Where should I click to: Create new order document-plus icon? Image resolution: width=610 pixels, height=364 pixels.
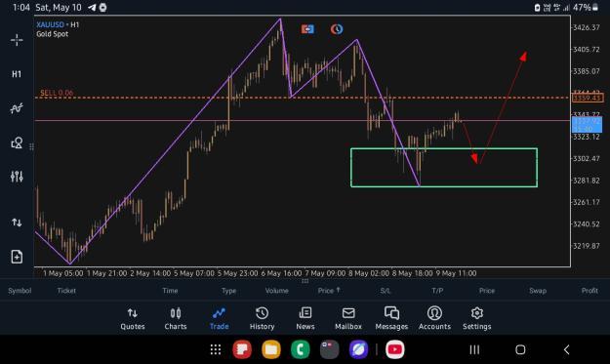17,257
